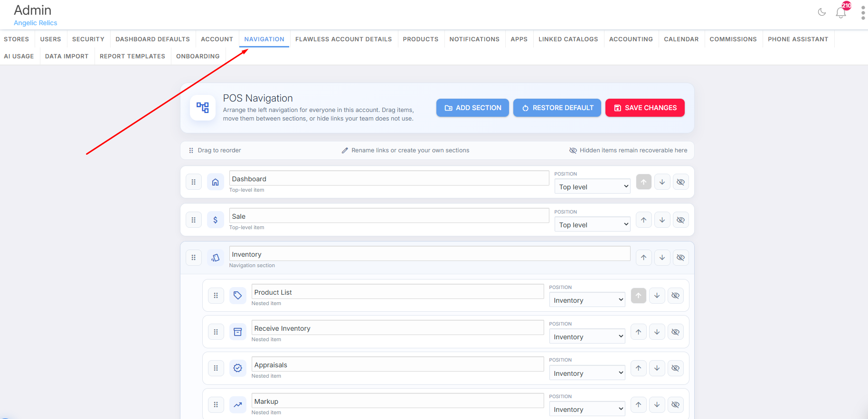The image size is (868, 419).
Task: Click the Receive Inventory box icon
Action: tap(238, 332)
